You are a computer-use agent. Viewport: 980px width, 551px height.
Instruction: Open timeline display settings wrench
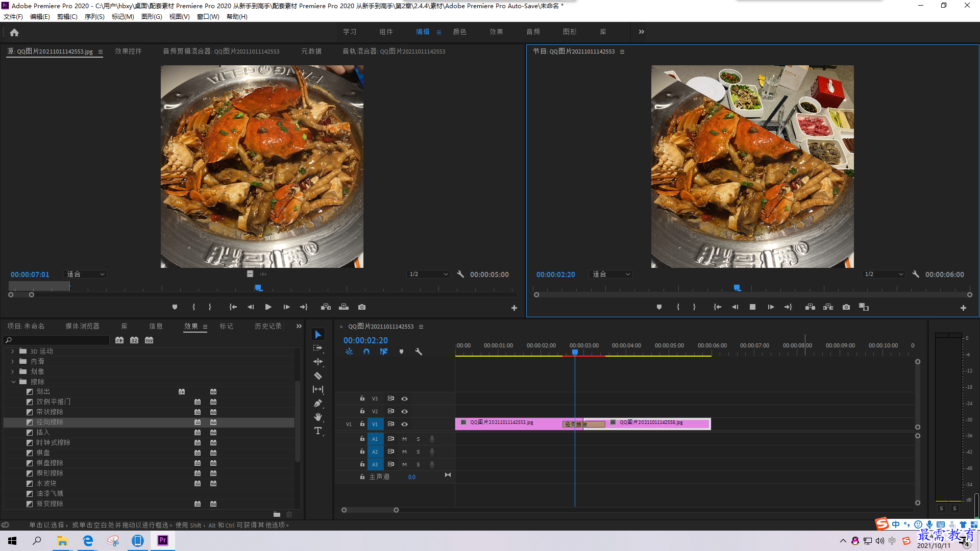click(419, 352)
